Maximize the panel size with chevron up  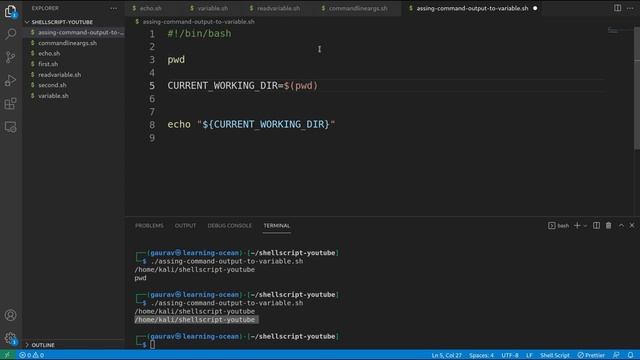click(x=621, y=225)
